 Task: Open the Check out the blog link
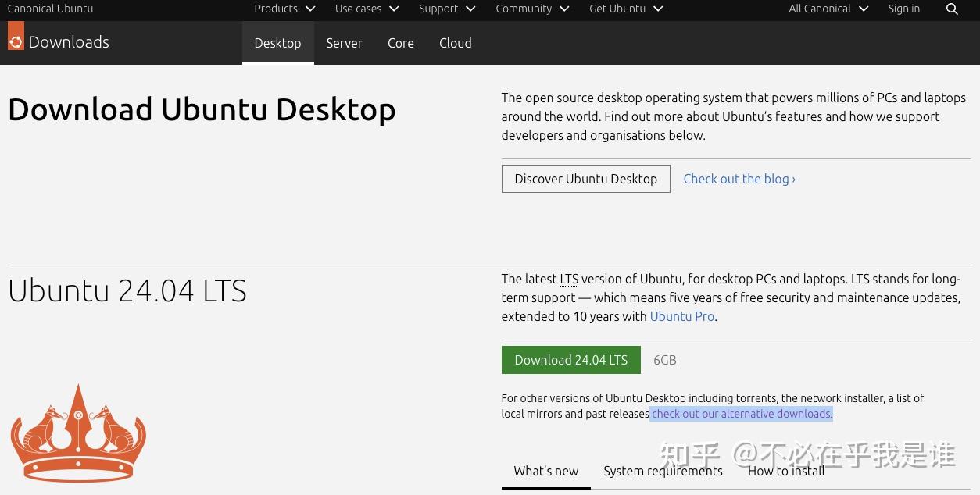pyautogui.click(x=739, y=179)
